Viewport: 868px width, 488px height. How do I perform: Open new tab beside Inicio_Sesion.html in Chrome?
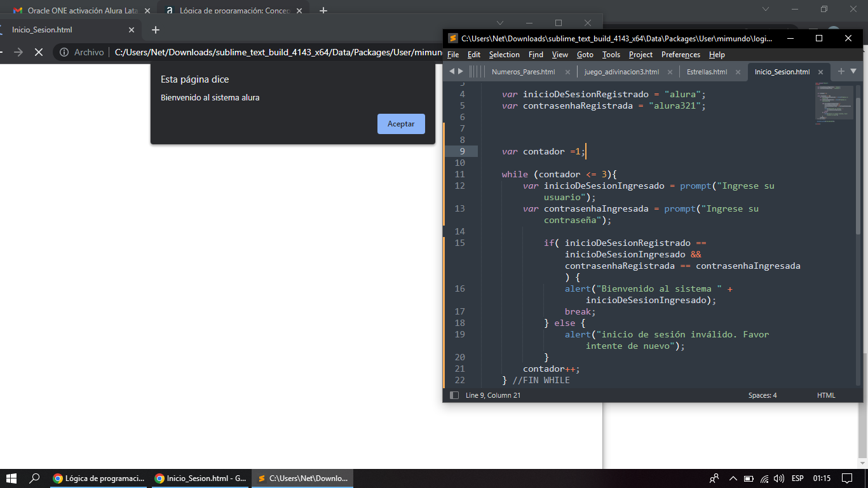156,30
